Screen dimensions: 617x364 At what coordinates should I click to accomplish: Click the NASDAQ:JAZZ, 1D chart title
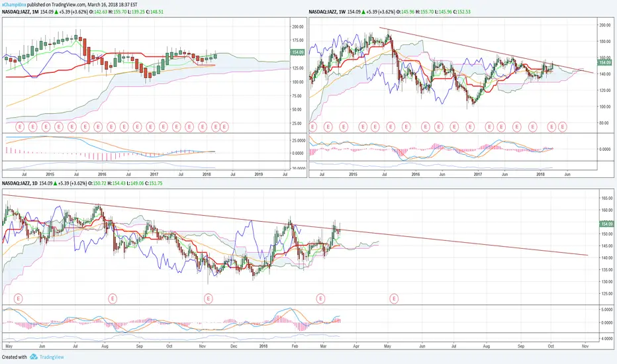20,183
